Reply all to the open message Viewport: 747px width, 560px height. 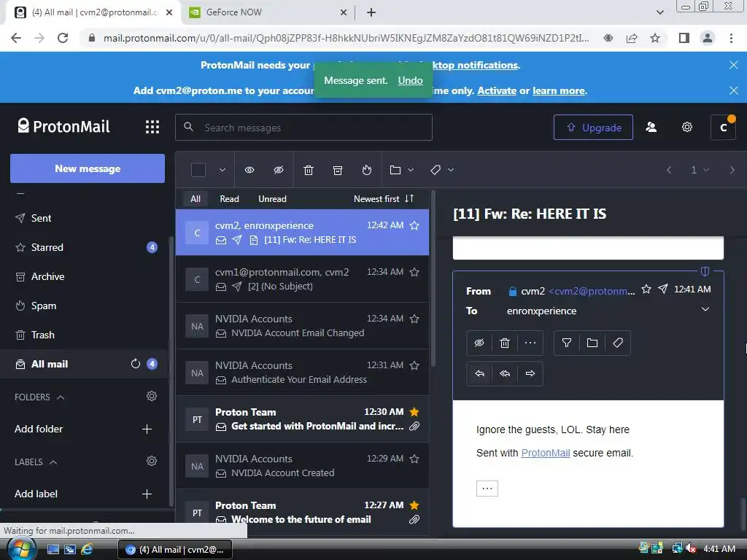(x=505, y=373)
